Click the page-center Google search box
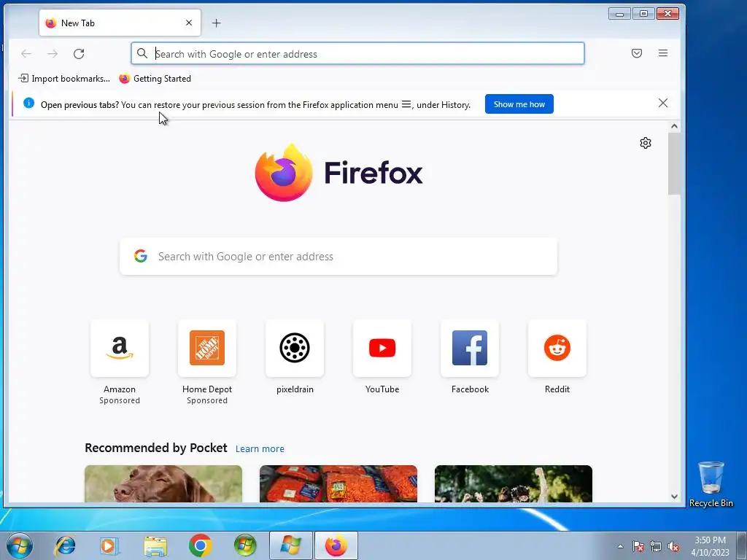The height and width of the screenshot is (560, 747). [338, 256]
